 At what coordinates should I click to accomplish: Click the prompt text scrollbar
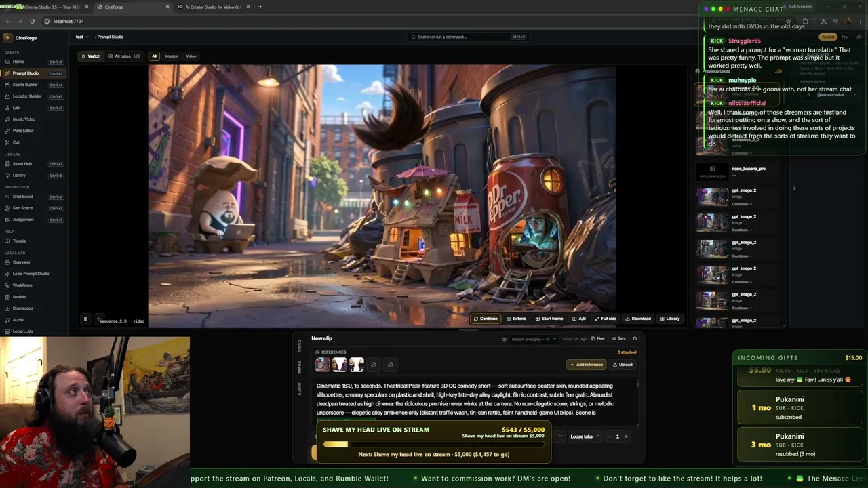(x=638, y=385)
